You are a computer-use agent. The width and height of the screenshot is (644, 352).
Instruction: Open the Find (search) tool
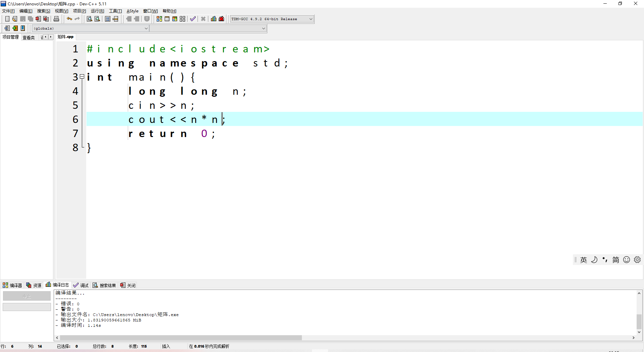pos(90,19)
